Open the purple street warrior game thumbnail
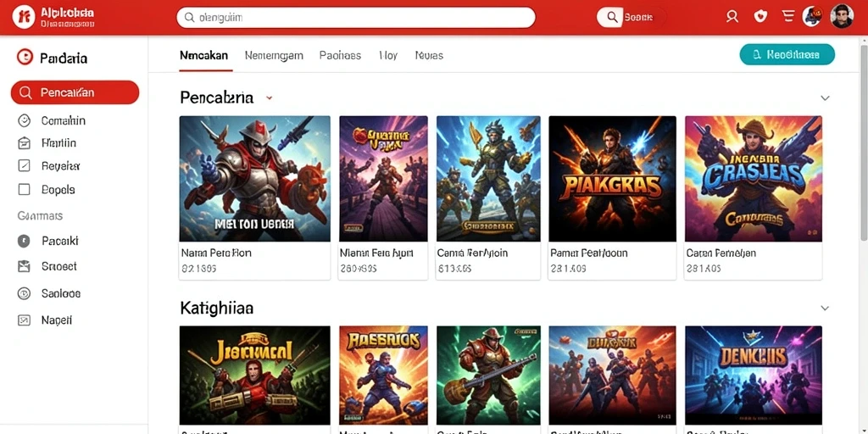The image size is (868, 434). (383, 178)
